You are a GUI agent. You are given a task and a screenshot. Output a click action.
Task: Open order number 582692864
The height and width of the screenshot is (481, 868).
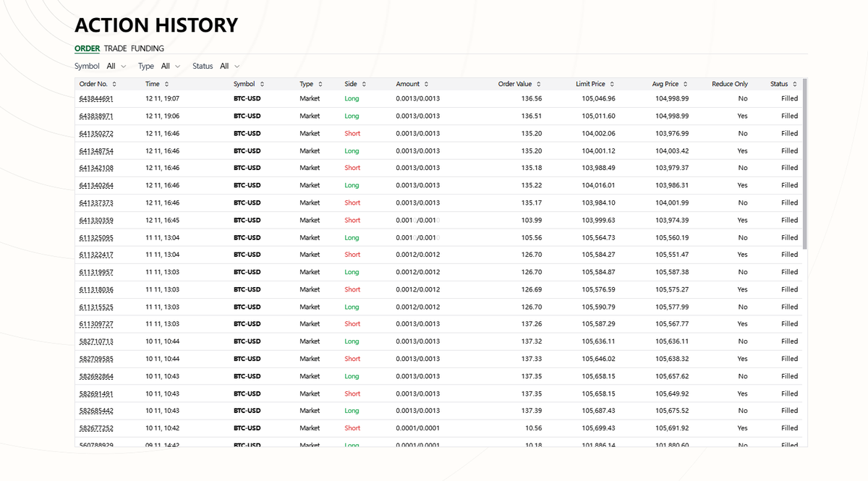[96, 376]
